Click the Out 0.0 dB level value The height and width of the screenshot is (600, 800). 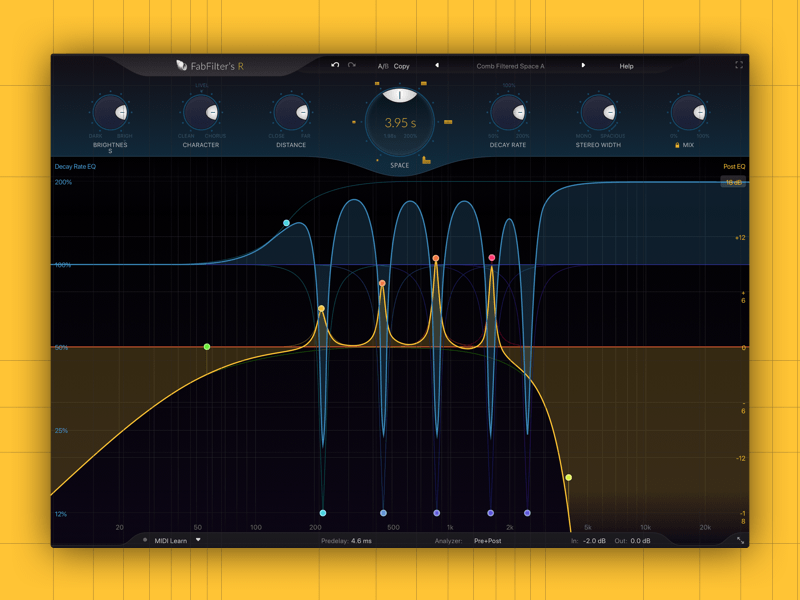640,541
